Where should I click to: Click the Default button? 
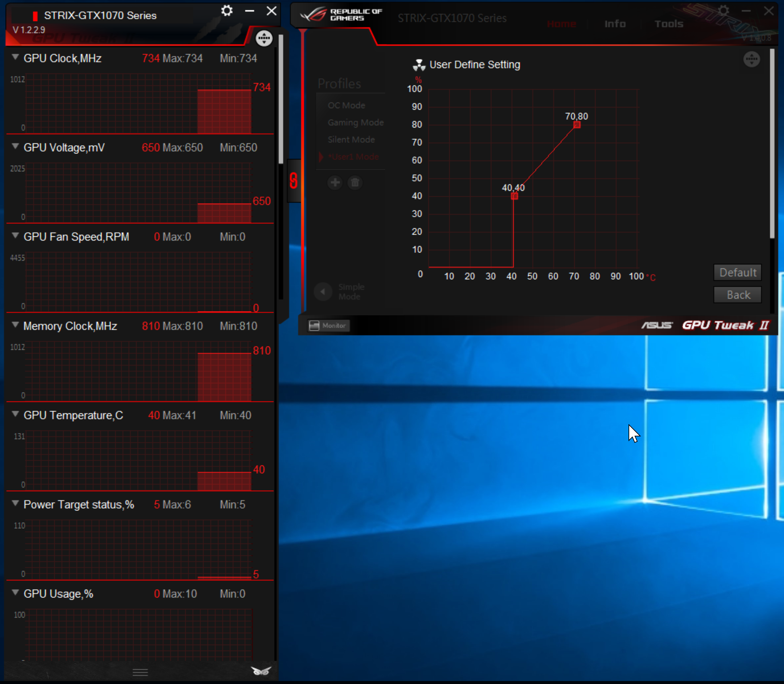pos(737,272)
